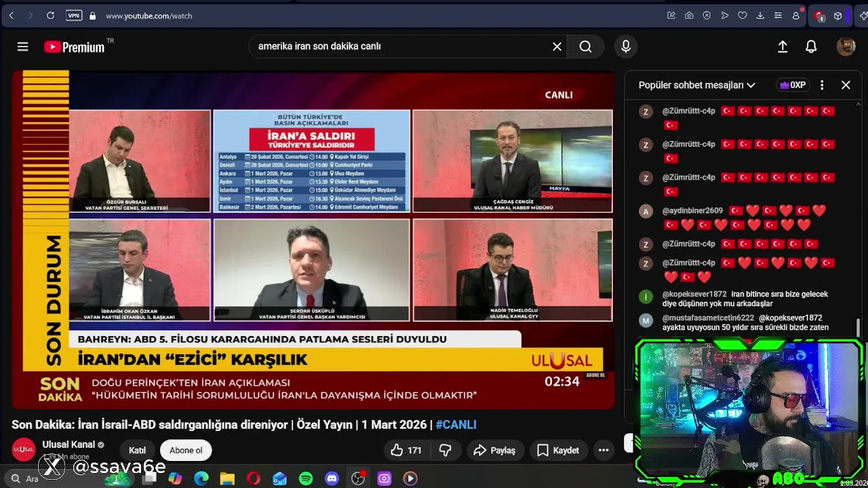Open Copilot from taskbar

tap(175, 479)
